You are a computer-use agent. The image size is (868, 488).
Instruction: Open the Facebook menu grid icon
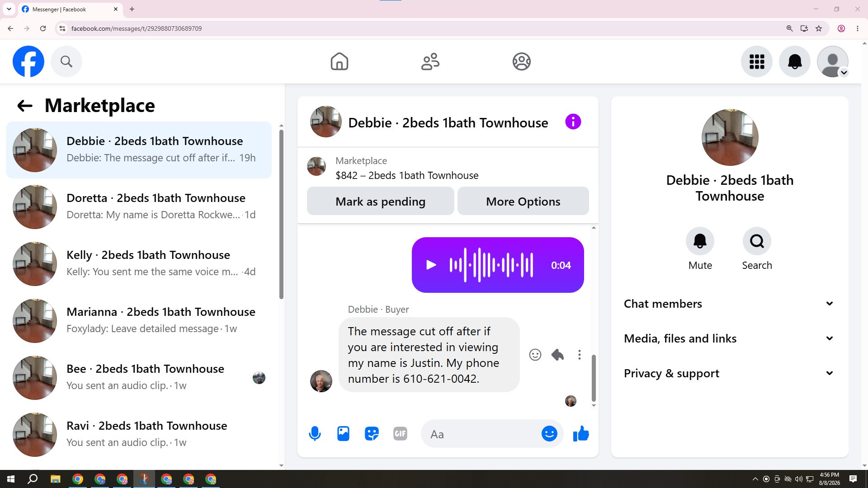pyautogui.click(x=757, y=61)
